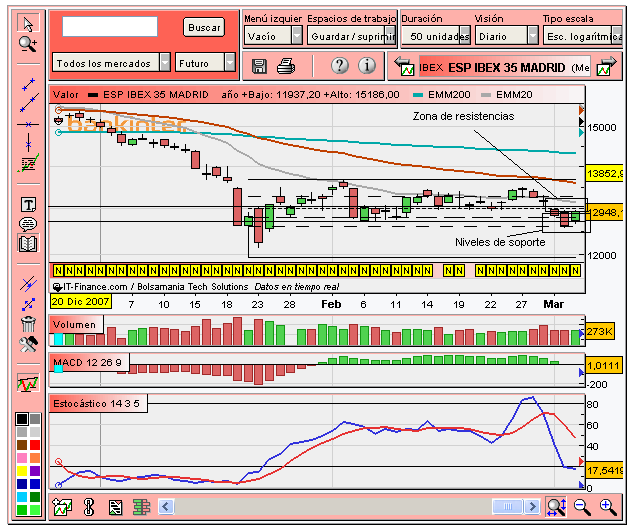Click the horizontal scrollbar left arrow
This screenshot has width=634, height=530.
click(x=166, y=506)
